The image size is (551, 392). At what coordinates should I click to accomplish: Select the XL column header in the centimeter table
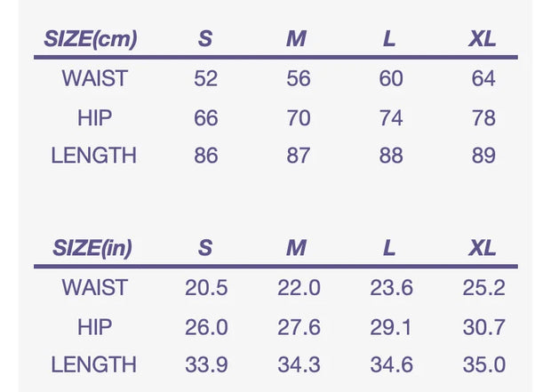click(483, 40)
